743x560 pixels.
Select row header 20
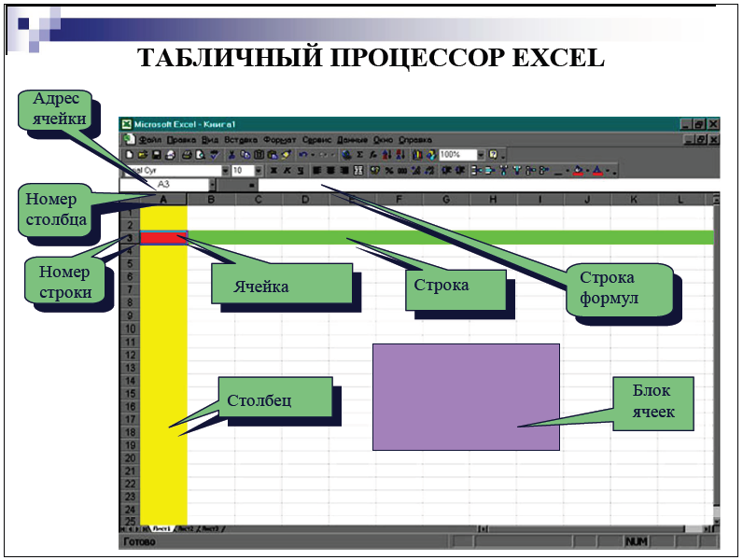pyautogui.click(x=130, y=458)
